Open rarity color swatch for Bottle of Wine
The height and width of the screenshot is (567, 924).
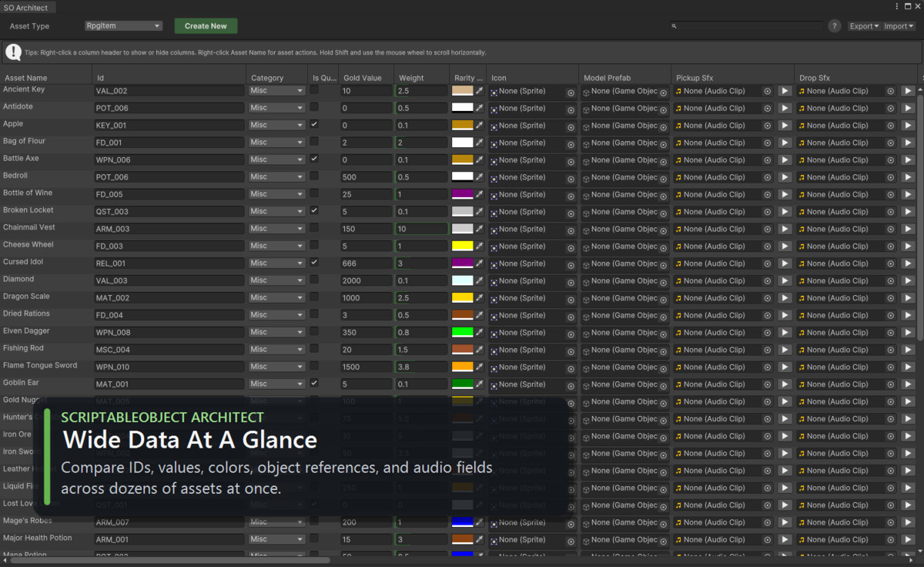(x=462, y=194)
